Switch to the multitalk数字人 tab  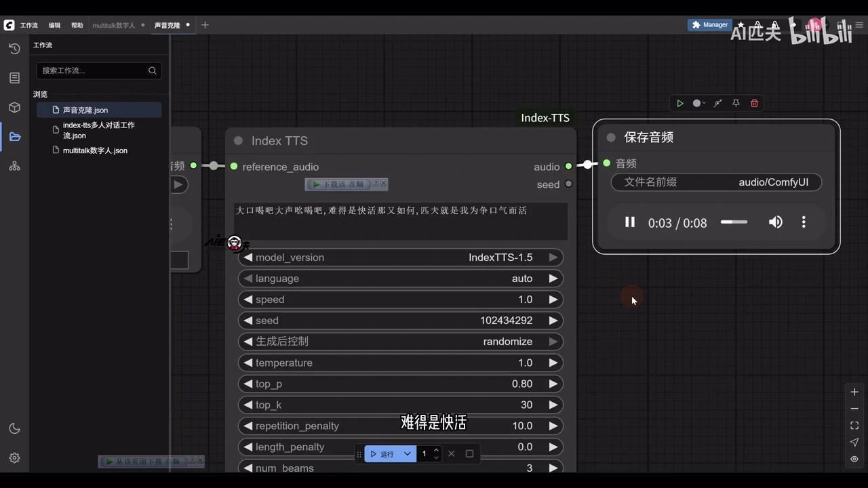click(x=113, y=25)
